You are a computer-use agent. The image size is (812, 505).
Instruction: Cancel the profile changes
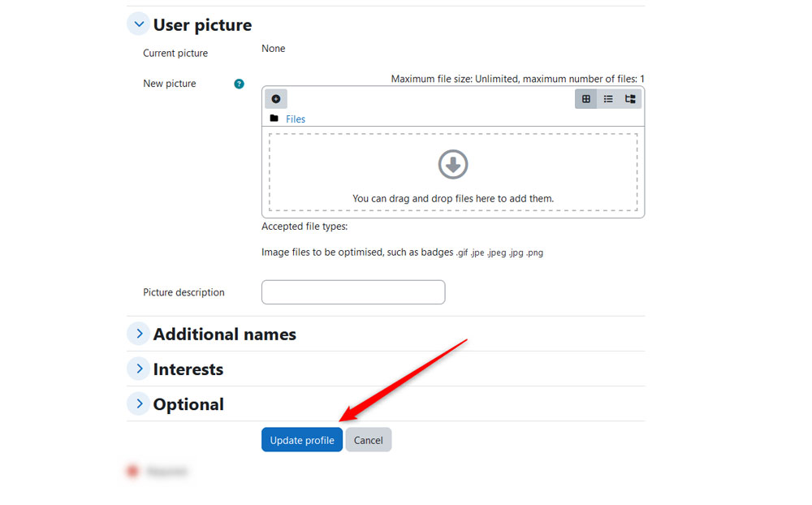(x=368, y=439)
